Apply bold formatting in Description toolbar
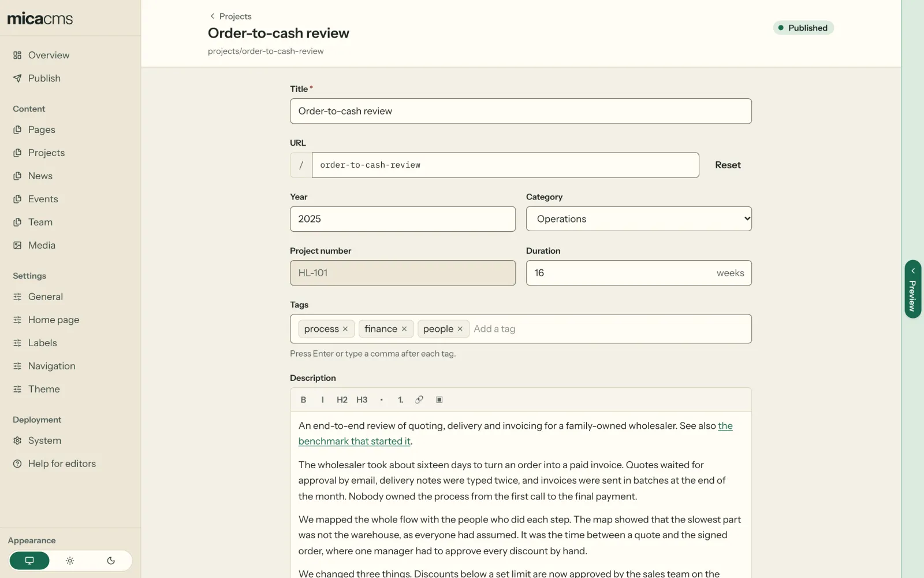Viewport: 924px width, 578px height. [x=303, y=399]
